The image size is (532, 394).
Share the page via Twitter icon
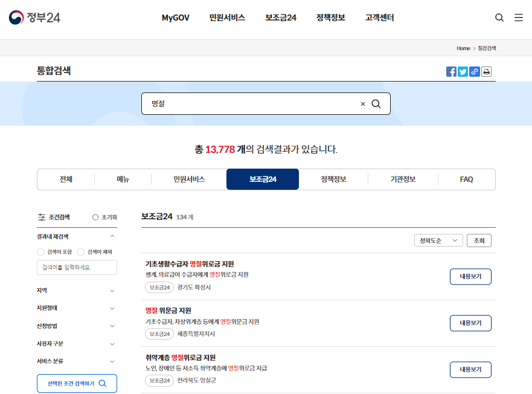(x=463, y=71)
